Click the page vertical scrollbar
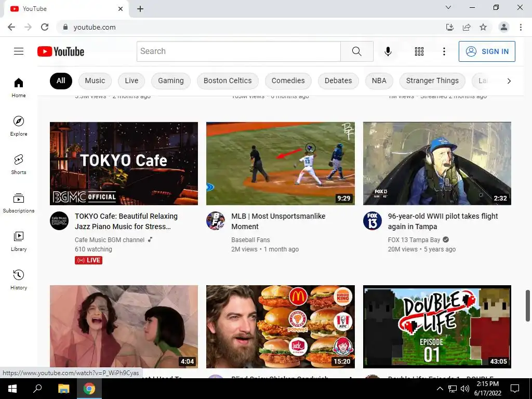This screenshot has width=532, height=399. (x=528, y=305)
